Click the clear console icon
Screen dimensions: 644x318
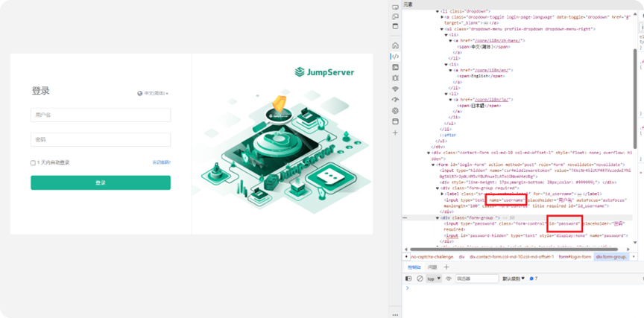pos(420,279)
